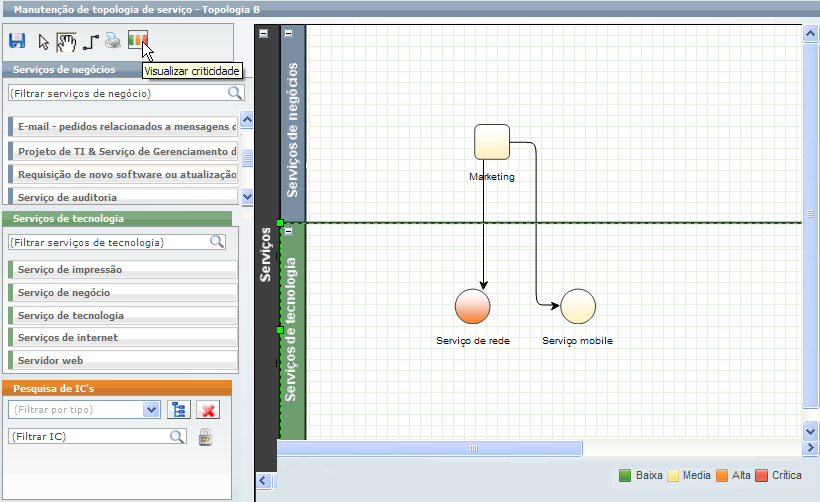Screen dimensions: 820x502
Task: Select the arrow pointer tool
Action: click(43, 42)
